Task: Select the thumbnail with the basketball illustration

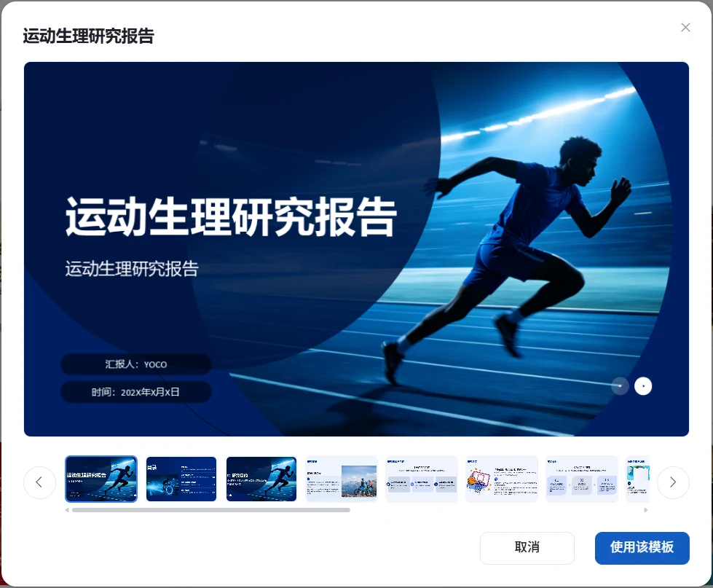Action: 502,479
